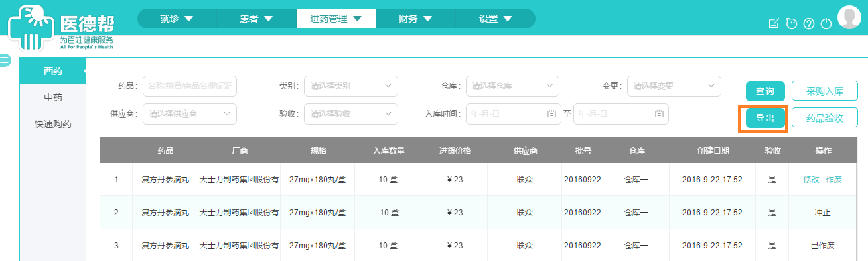Open the 供应商 dropdown

(190, 113)
